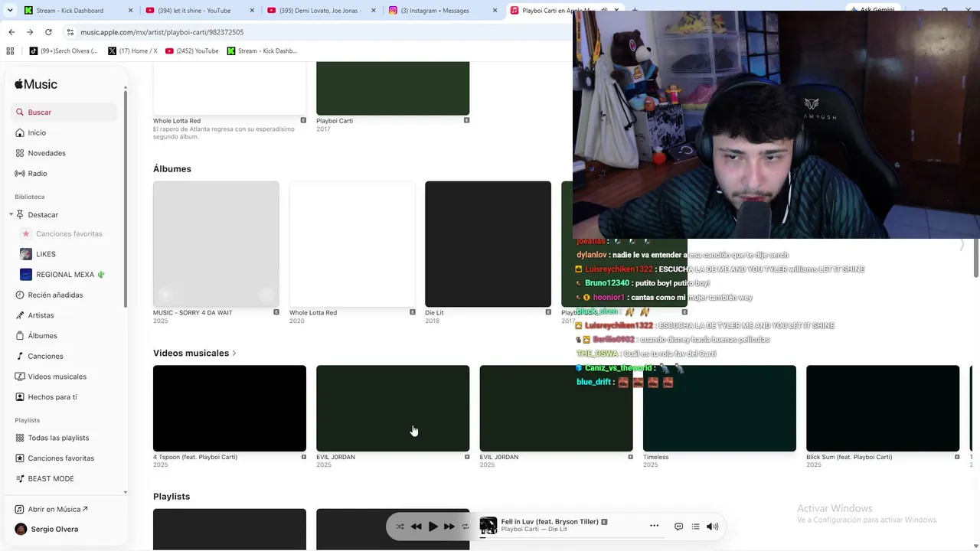Open the Canciones favoritas playlist under Playlists
Screen dimensions: 980x551
tap(61, 458)
